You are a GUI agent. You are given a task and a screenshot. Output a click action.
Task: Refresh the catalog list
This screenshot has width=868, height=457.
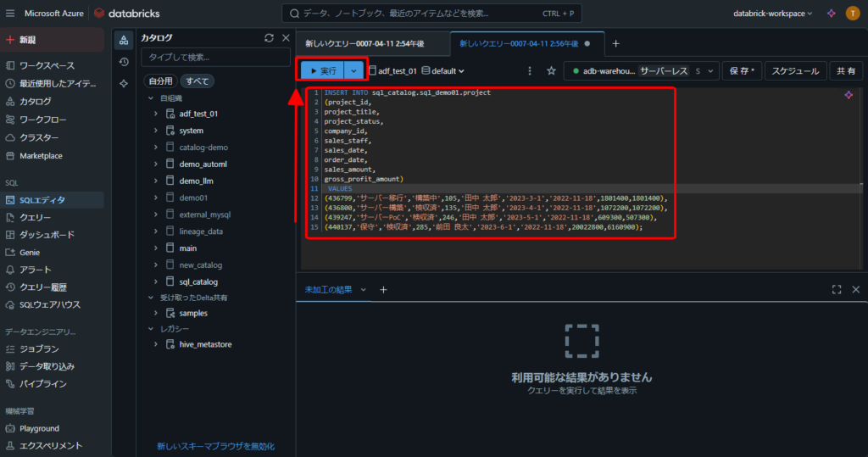tap(269, 37)
